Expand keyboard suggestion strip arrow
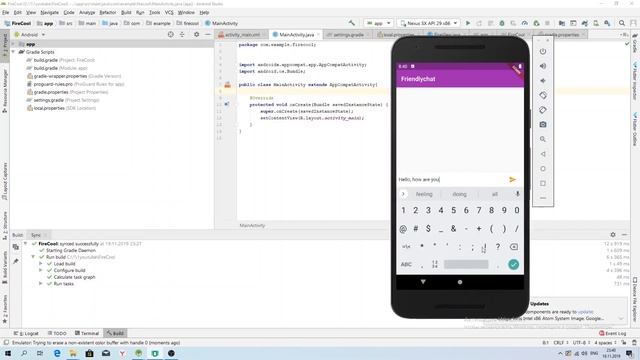 [403, 194]
